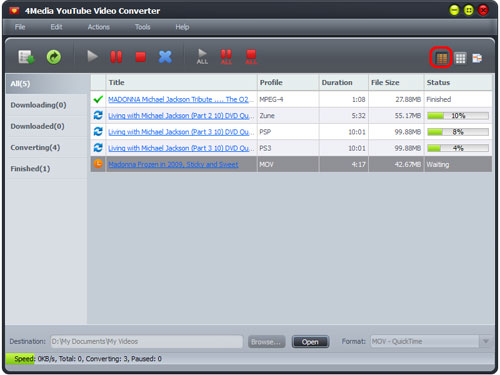Select the All(5) category
Screen dimensions: 500x375
pyautogui.click(x=47, y=84)
